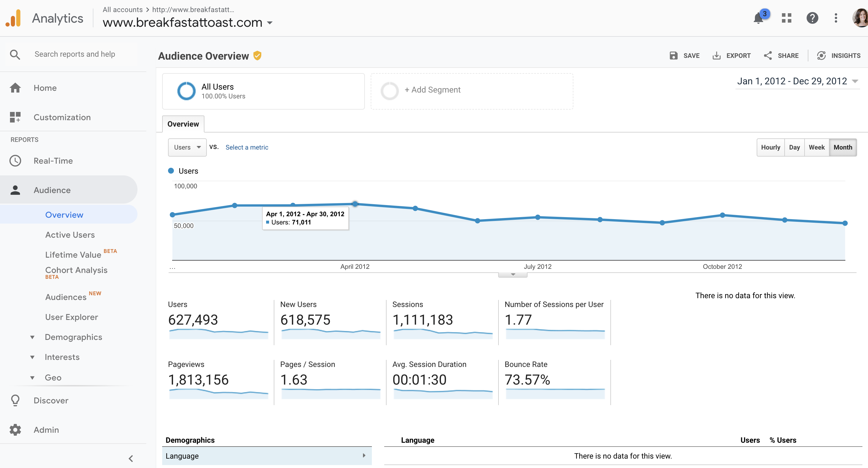Expand the Geo section
The image size is (868, 468).
coord(32,378)
